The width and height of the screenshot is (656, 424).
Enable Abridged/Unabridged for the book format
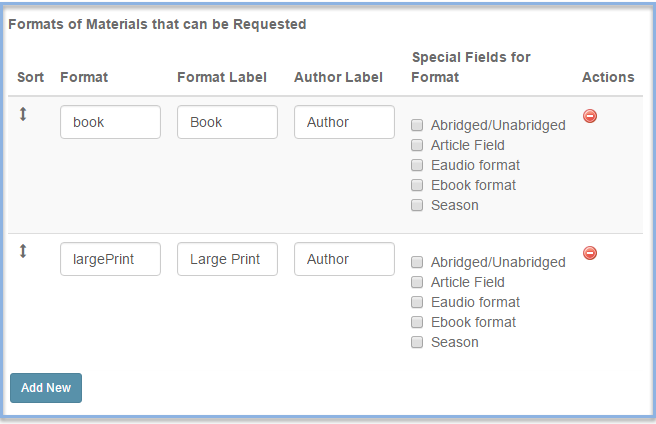[417, 125]
